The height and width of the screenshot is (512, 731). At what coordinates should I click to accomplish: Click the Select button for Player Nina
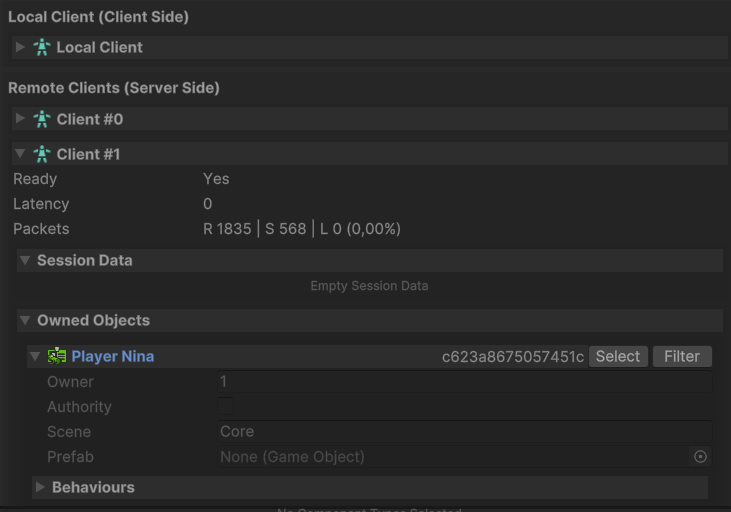coord(618,356)
